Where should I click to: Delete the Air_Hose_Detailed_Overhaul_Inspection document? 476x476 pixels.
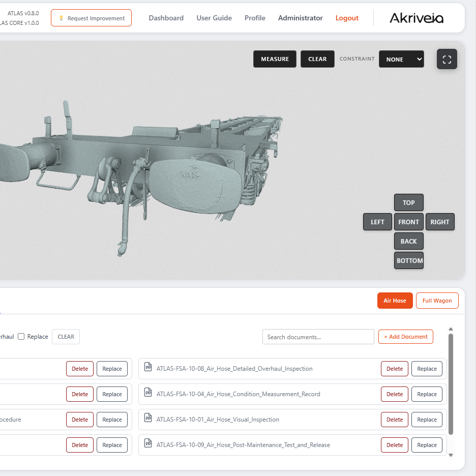(x=395, y=369)
